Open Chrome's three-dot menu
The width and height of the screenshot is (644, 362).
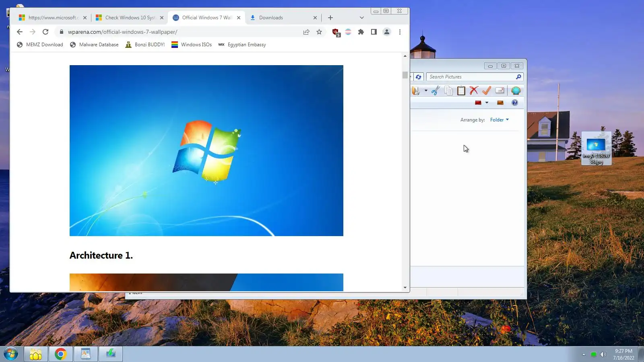point(400,32)
